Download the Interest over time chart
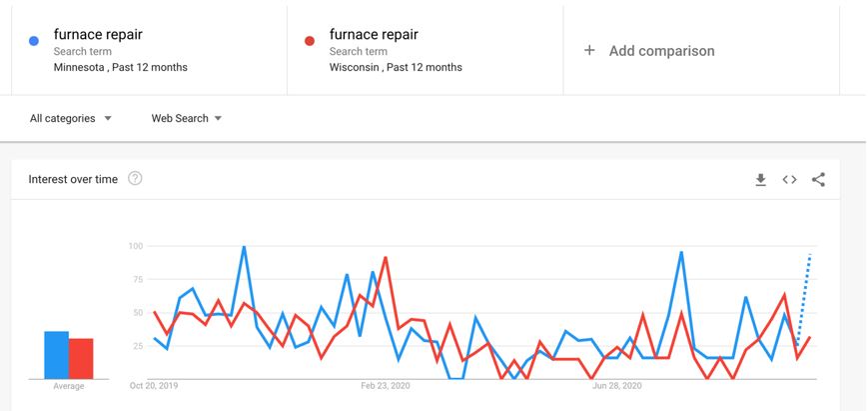The width and height of the screenshot is (868, 411). coord(760,180)
